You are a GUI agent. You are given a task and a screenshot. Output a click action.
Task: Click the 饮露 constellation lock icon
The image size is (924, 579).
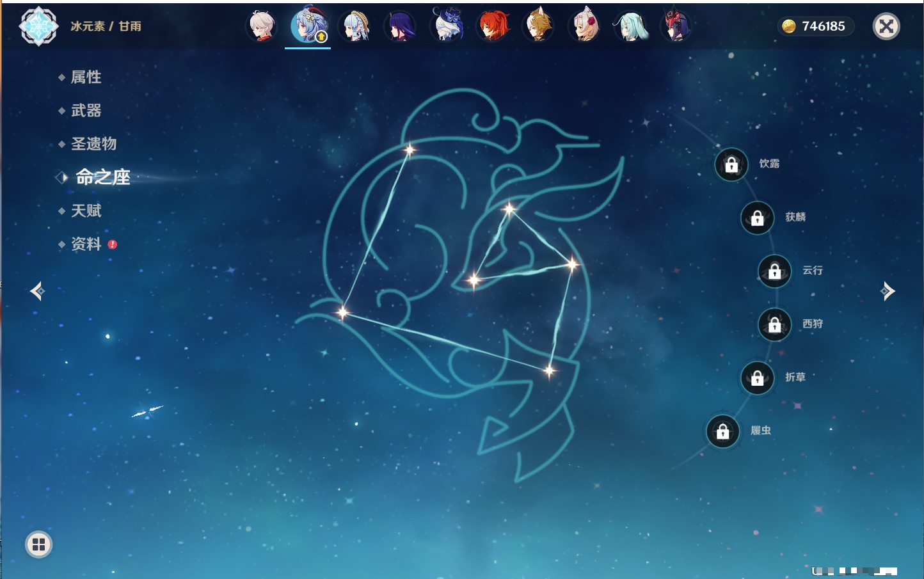click(x=731, y=164)
